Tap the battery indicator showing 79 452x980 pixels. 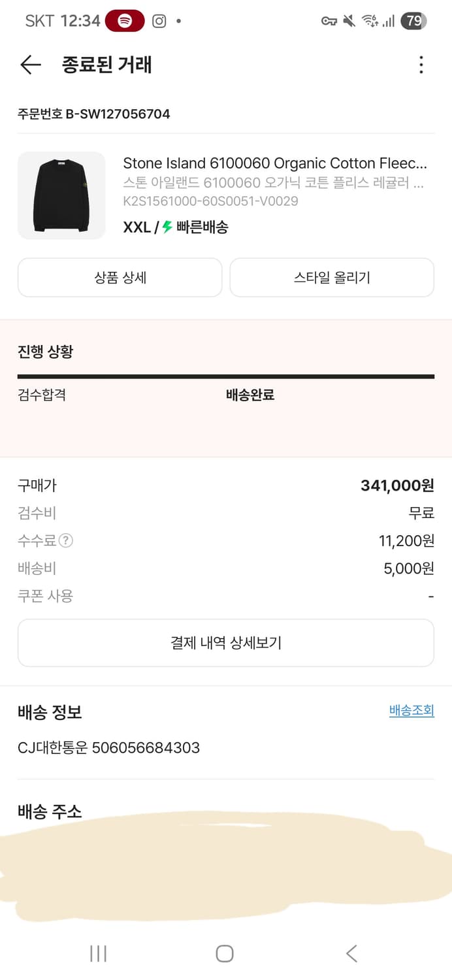tap(413, 21)
